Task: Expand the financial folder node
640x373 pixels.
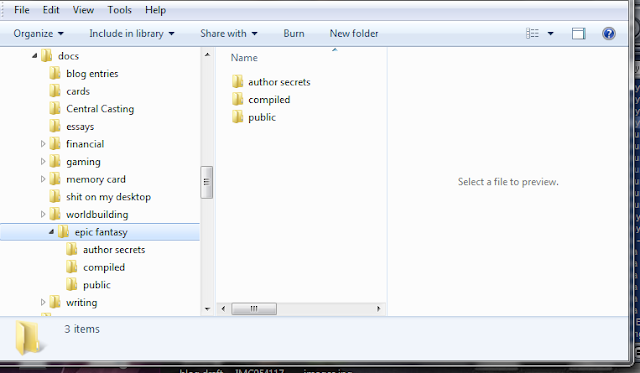Action: 43,144
